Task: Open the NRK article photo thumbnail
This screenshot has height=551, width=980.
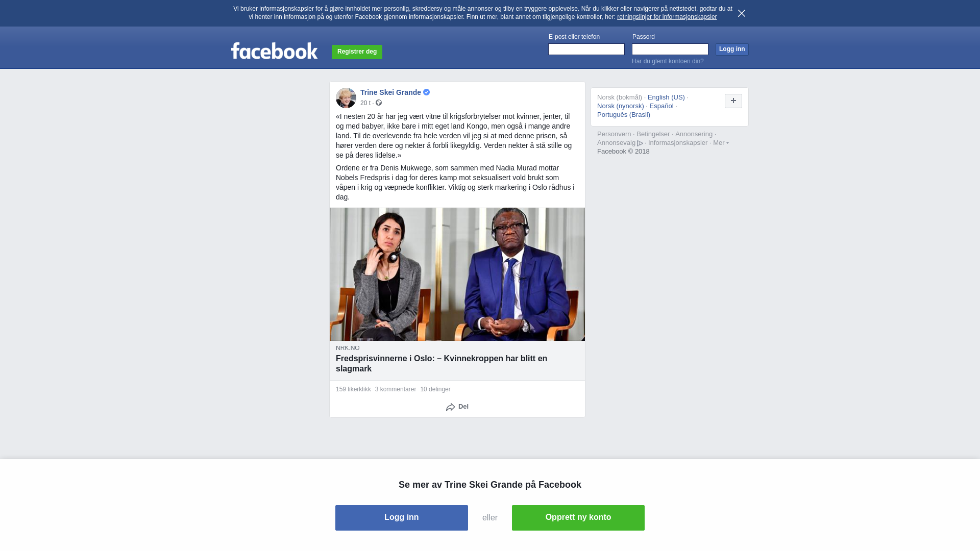Action: point(457,274)
